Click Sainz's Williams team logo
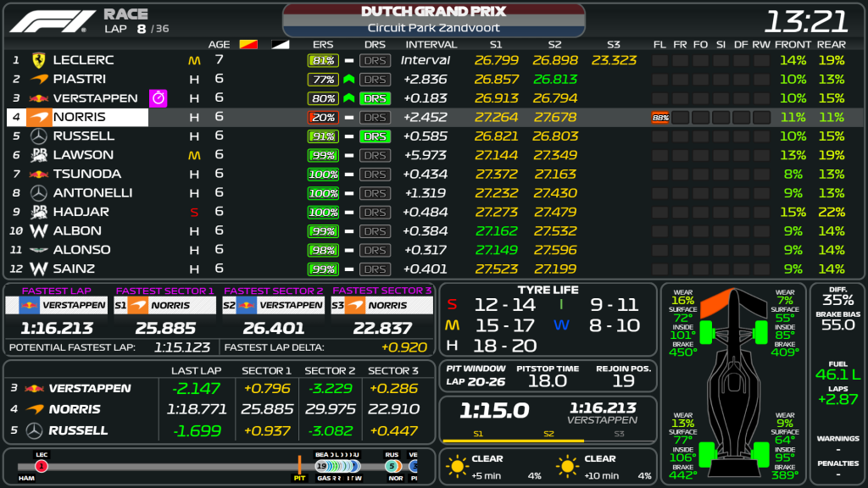Viewport: 868px width, 488px height. tap(38, 269)
